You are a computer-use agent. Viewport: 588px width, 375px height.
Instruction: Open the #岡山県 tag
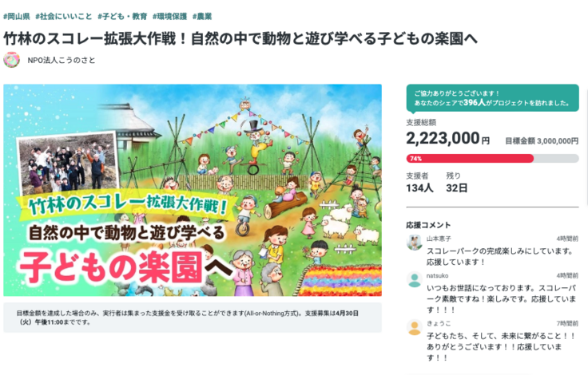tap(17, 16)
